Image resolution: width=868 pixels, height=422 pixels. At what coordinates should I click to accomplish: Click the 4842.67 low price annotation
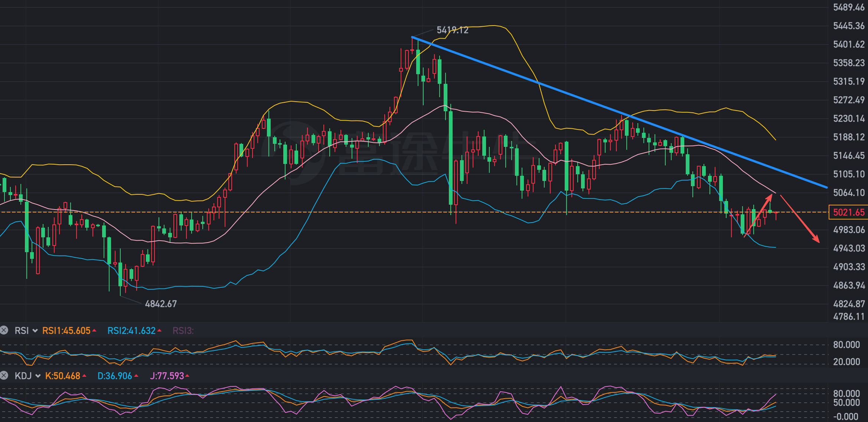[161, 304]
